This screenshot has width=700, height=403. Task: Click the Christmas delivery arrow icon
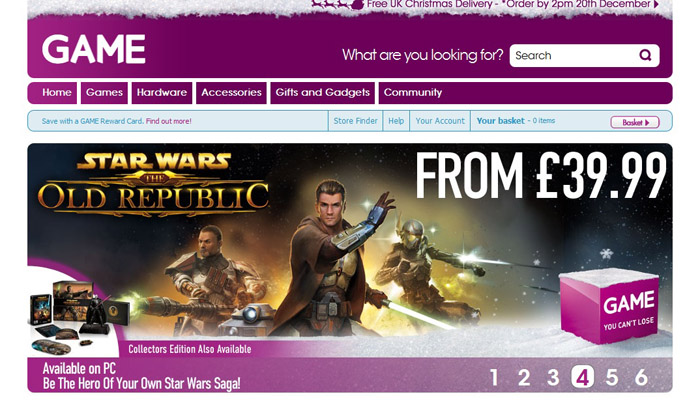pyautogui.click(x=656, y=4)
